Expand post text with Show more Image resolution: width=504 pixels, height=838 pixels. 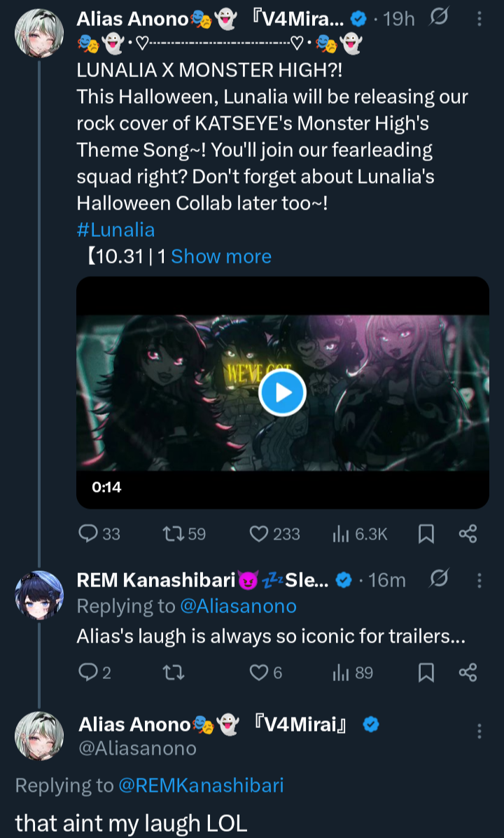(221, 256)
